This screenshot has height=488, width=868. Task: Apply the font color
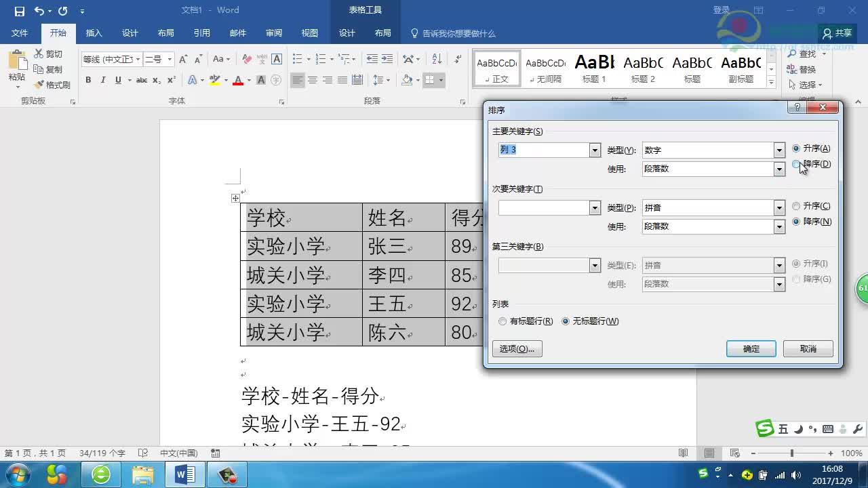239,79
